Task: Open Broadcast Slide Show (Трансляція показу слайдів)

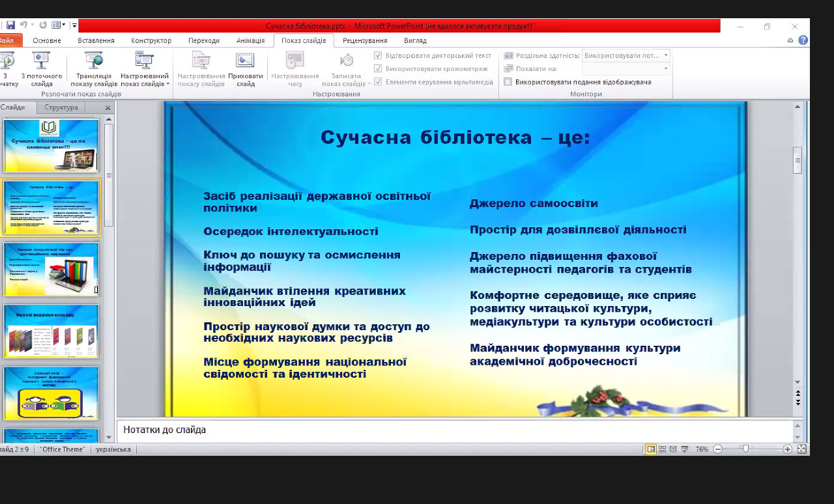Action: [94, 70]
